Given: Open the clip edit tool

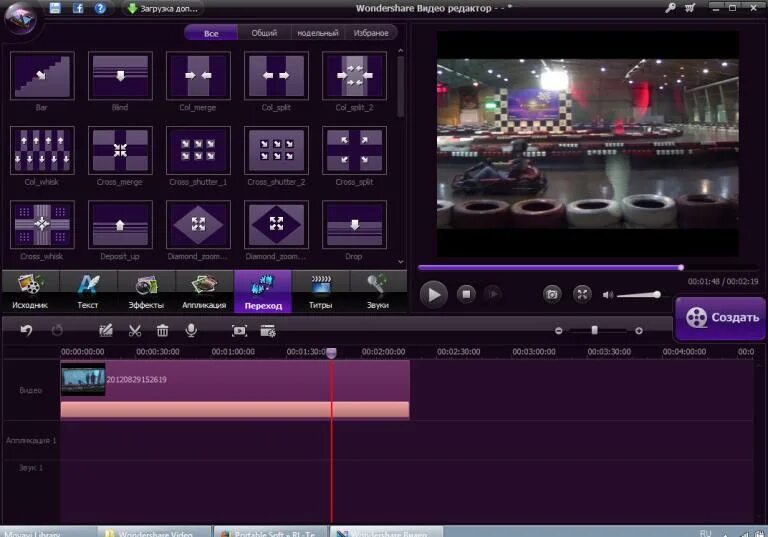Looking at the screenshot, I should (x=106, y=331).
